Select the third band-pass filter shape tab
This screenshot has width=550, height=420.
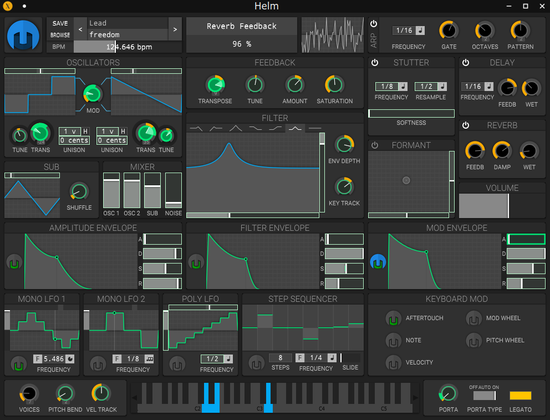pyautogui.click(x=235, y=128)
